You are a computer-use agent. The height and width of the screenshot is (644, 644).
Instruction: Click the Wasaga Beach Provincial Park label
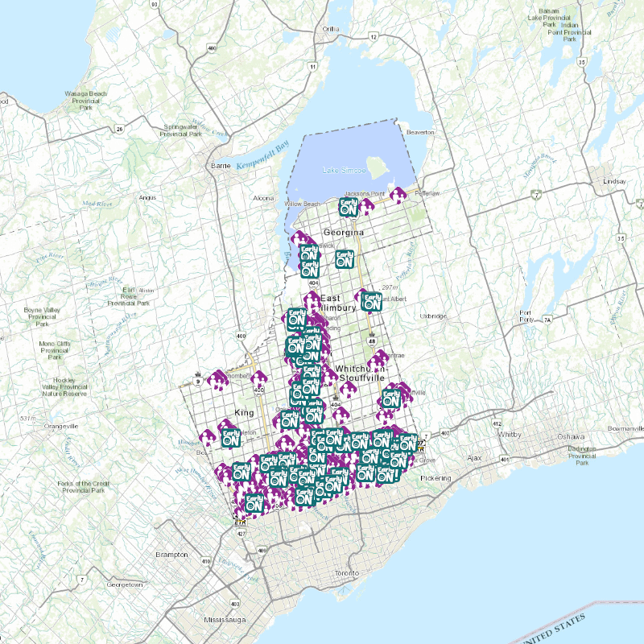tap(86, 98)
